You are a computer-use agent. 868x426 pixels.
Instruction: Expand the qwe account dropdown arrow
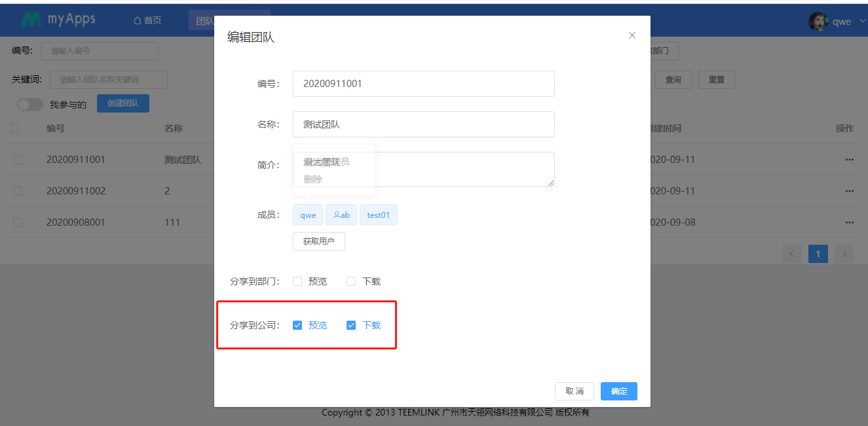862,21
